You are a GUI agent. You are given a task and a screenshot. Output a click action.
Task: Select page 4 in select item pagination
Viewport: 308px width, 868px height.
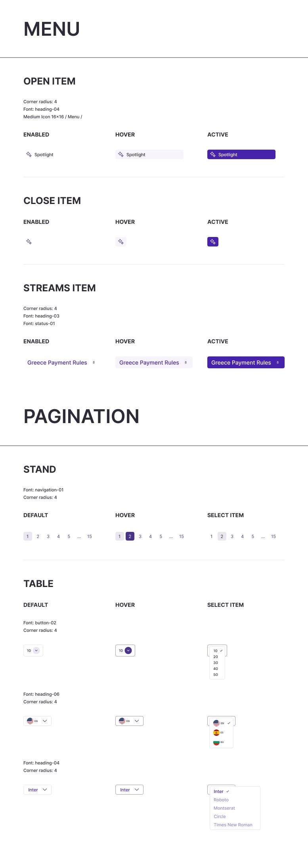tap(243, 537)
